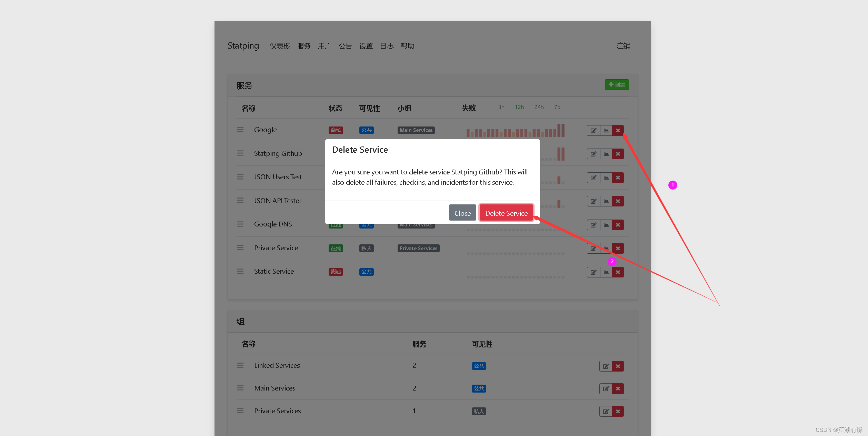View the 日志 logs page
868x436 pixels.
387,46
